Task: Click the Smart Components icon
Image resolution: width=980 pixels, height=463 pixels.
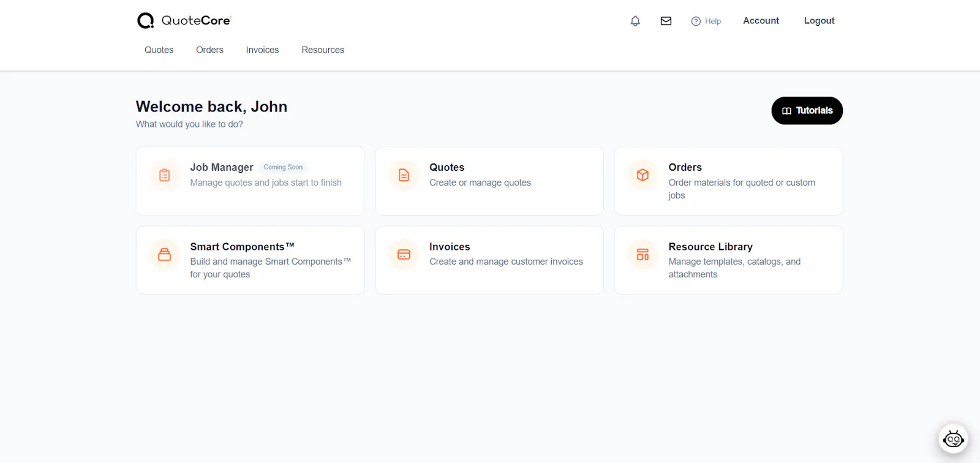Action: pyautogui.click(x=165, y=254)
